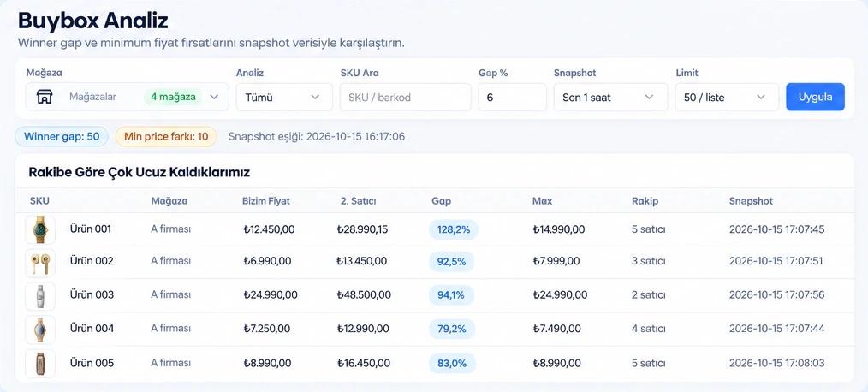Click max price ₺14.990,00
The width and height of the screenshot is (868, 392).
(559, 229)
